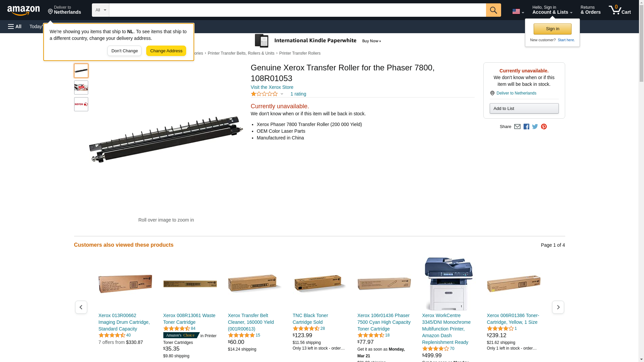Click the yellow Sign in button

(x=552, y=29)
